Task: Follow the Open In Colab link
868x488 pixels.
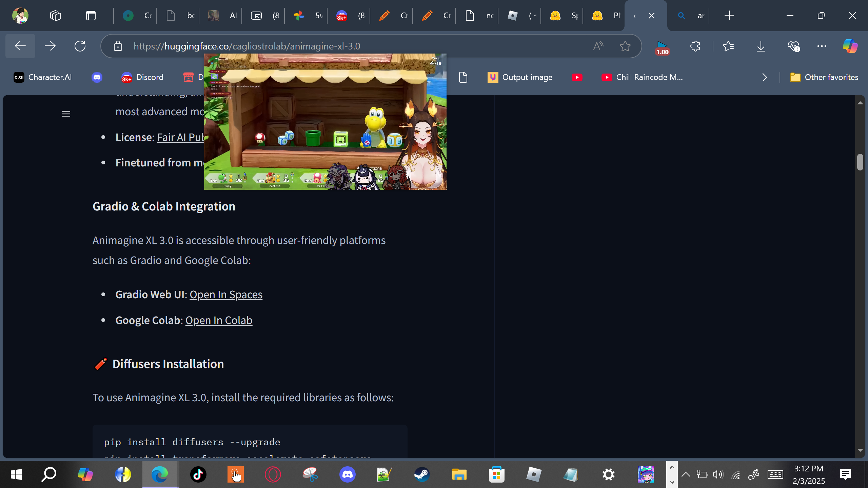Action: point(219,320)
